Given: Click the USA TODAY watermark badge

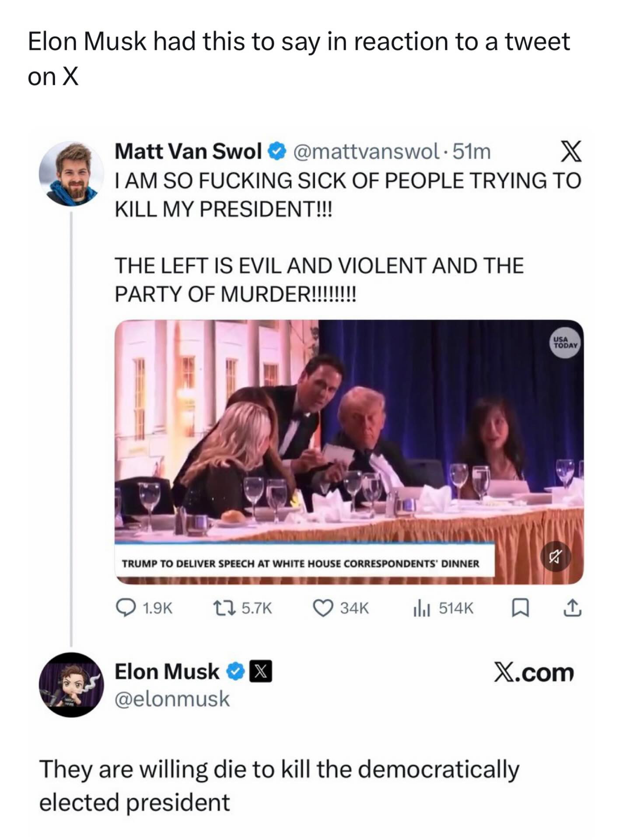Looking at the screenshot, I should [x=565, y=342].
